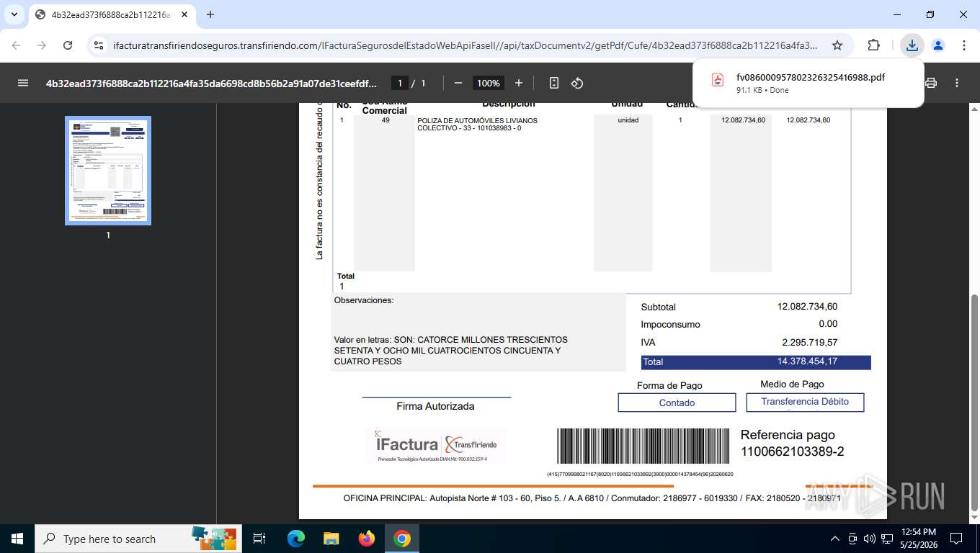Open the Extensions puzzle icon
Screen dimensions: 980x553
coord(873,45)
